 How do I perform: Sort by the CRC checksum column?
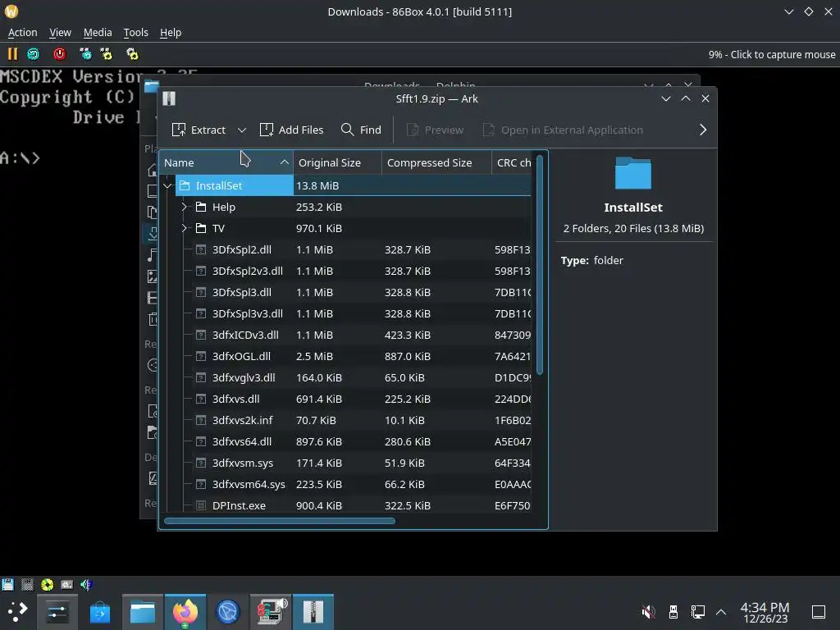513,163
